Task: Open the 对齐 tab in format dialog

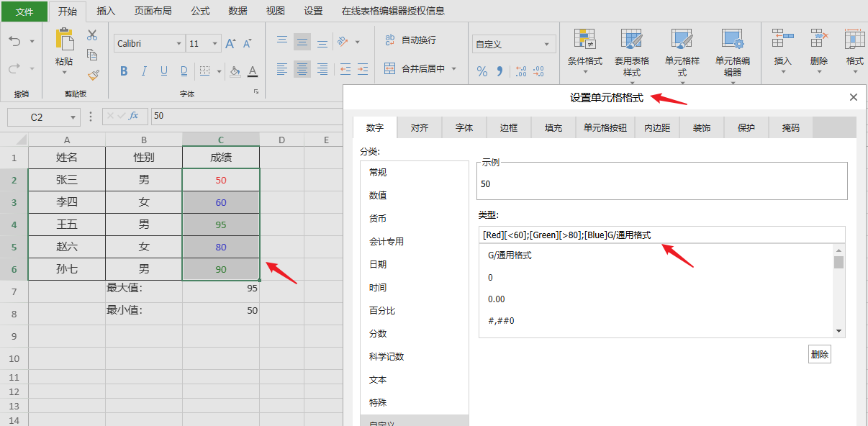Action: point(420,127)
